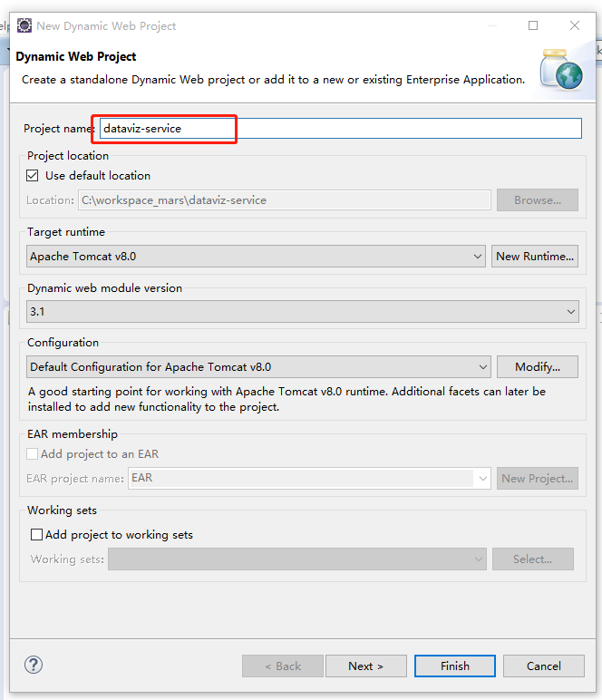Click the Eclipse icon in the title bar

coord(24,25)
